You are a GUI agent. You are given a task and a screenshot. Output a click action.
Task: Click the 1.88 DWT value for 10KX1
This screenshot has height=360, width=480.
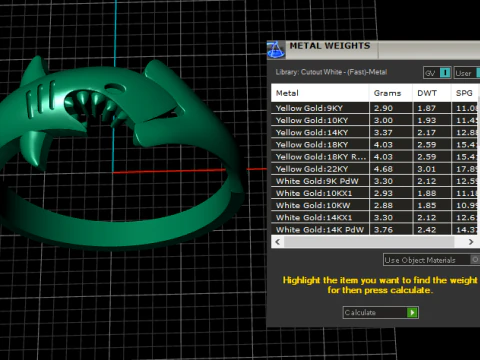pos(427,193)
